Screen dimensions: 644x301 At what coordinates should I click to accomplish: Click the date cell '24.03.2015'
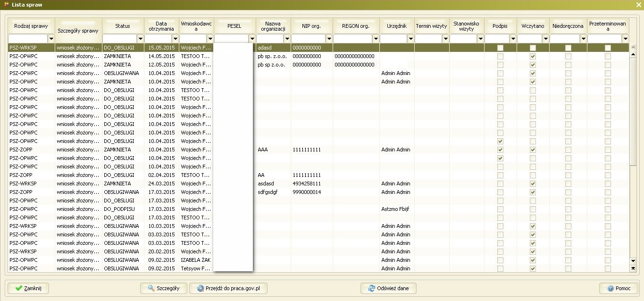click(161, 184)
